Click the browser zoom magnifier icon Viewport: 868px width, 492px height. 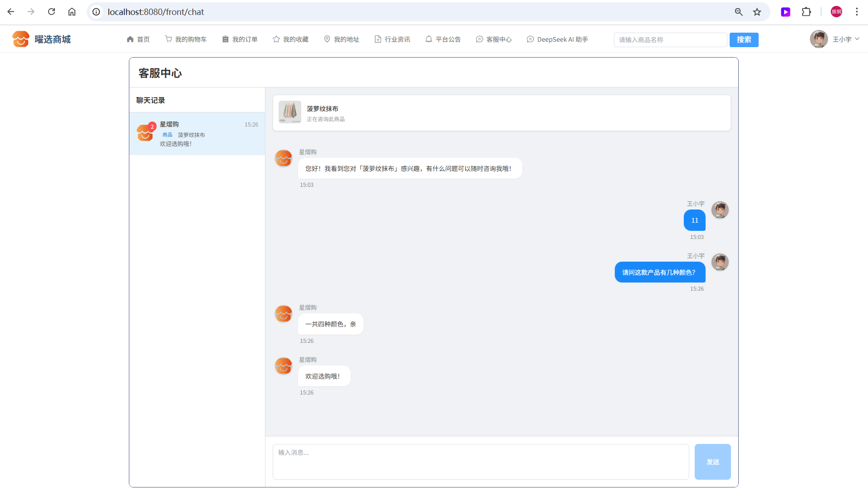click(739, 12)
